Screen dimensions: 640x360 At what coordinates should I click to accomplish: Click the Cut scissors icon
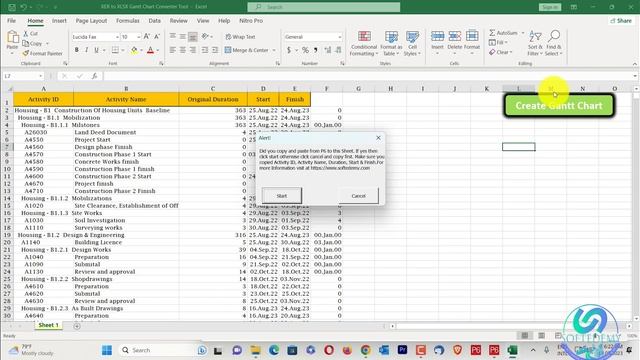coord(26,33)
